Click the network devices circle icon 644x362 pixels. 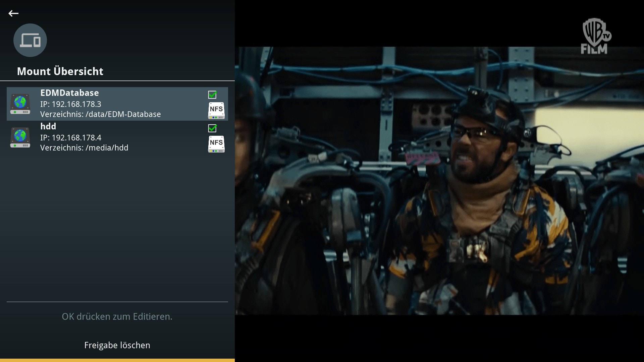pyautogui.click(x=30, y=40)
